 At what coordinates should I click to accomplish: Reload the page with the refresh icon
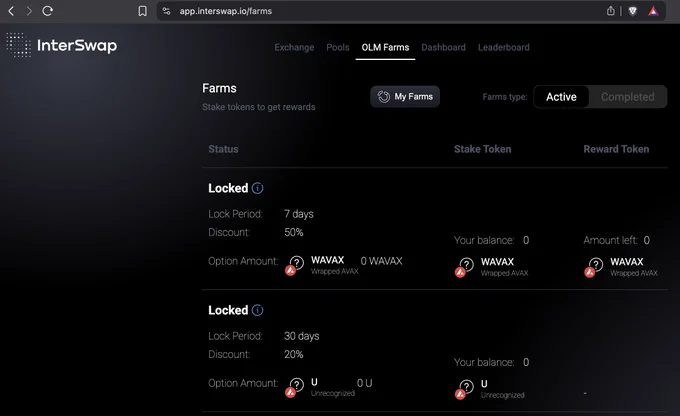pyautogui.click(x=48, y=11)
